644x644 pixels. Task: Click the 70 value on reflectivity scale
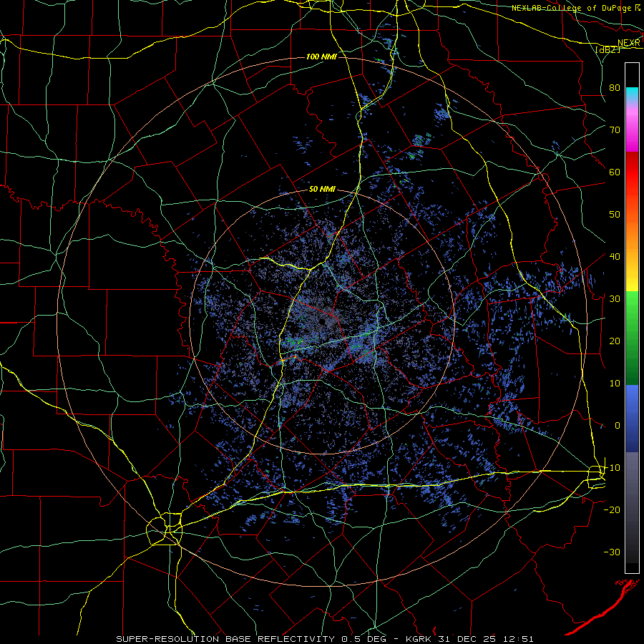pyautogui.click(x=615, y=130)
